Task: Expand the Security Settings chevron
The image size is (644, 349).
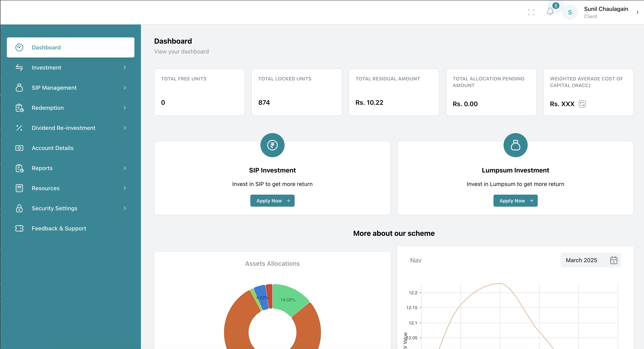Action: pyautogui.click(x=125, y=208)
